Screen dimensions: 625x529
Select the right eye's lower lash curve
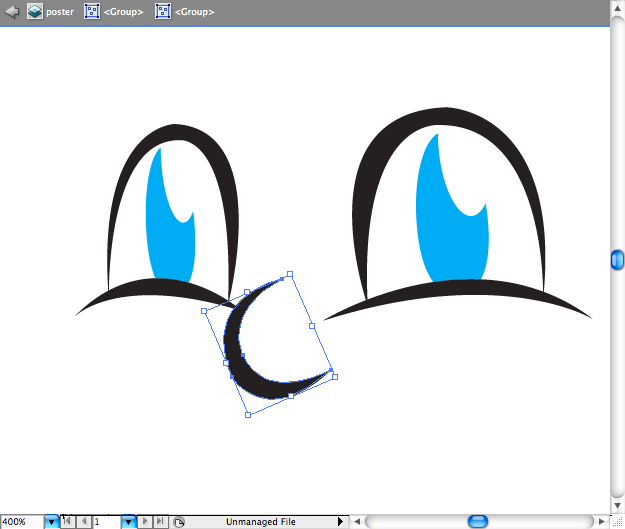coord(458,286)
